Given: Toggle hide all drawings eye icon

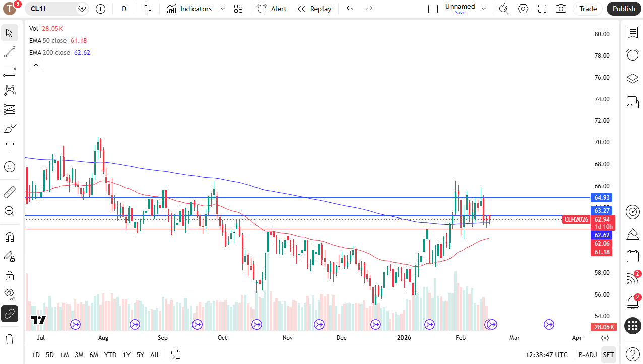Looking at the screenshot, I should (9, 295).
